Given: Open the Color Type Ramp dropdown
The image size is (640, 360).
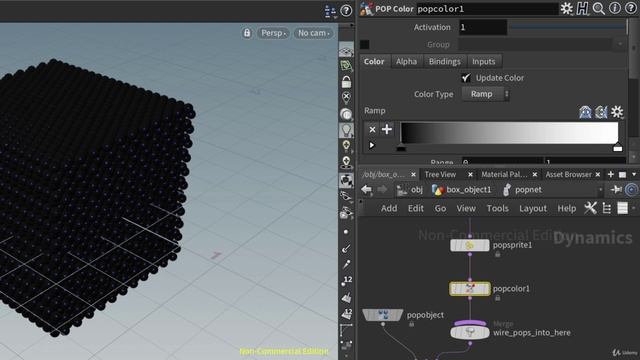Looking at the screenshot, I should click(485, 94).
